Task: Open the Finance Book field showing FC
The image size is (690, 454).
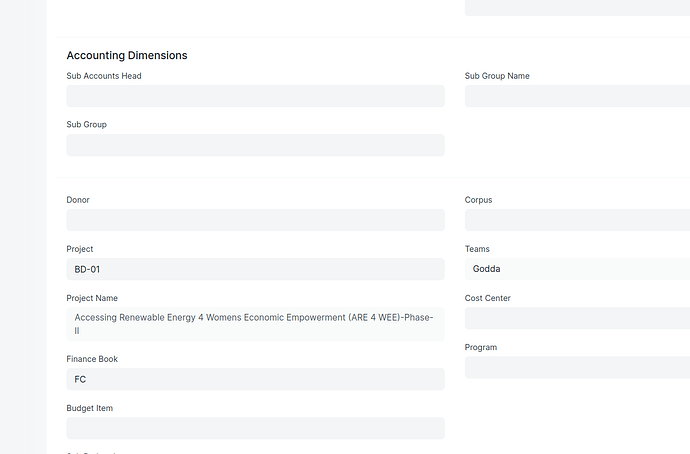Action: pos(255,379)
